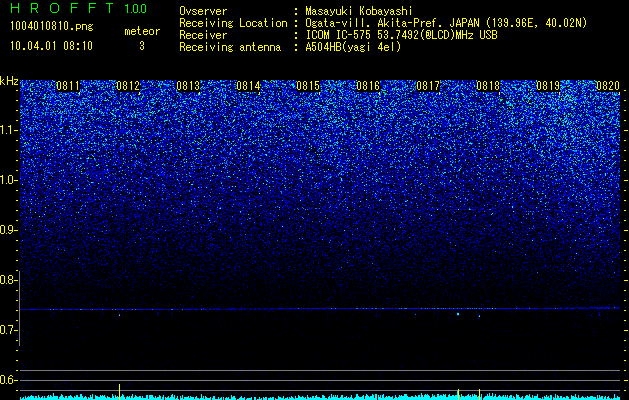Viewport: 629px width, 400px height.
Task: Click the green meteor label
Action: [142, 31]
